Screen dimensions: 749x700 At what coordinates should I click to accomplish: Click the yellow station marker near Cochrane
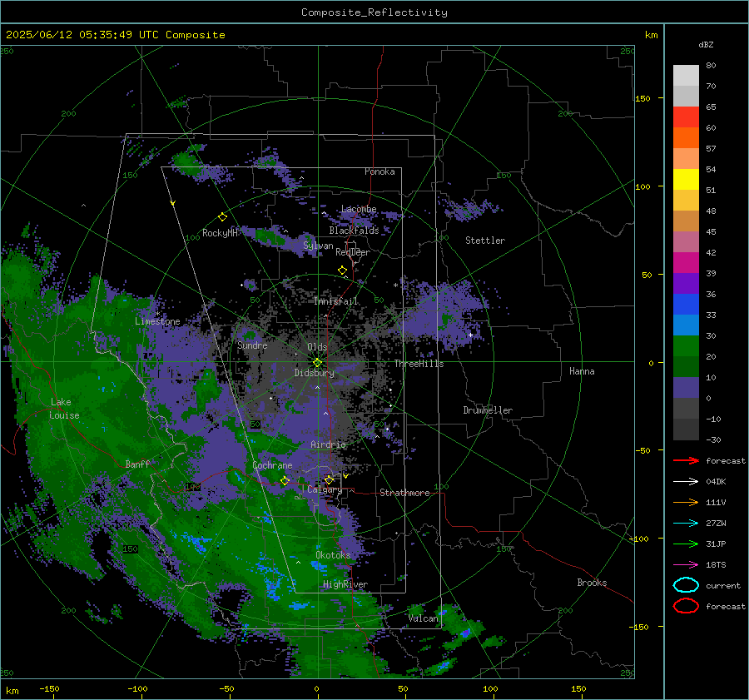pos(285,481)
